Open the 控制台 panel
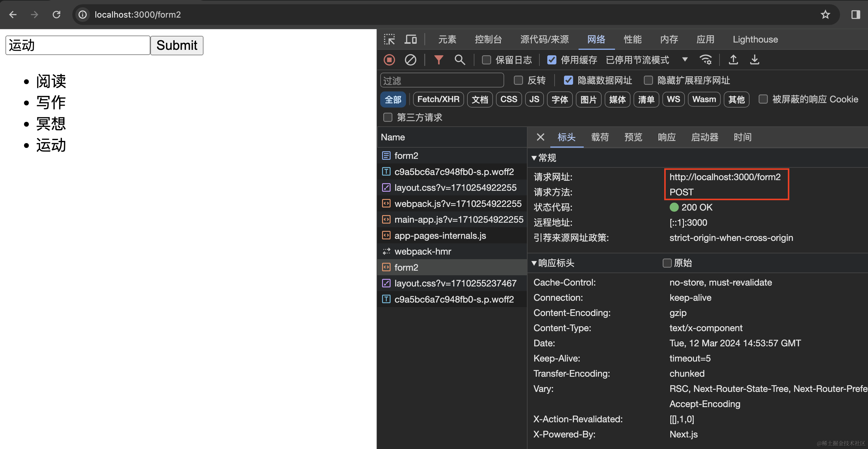Screen dimensions: 868x449 coord(489,39)
